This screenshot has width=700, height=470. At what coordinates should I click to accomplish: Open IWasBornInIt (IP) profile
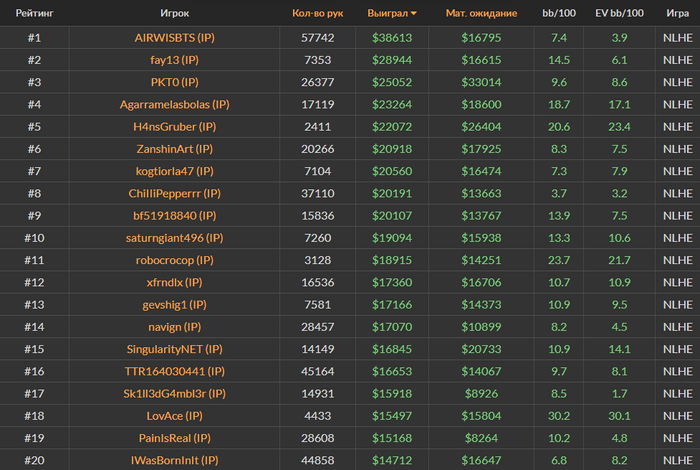175,460
